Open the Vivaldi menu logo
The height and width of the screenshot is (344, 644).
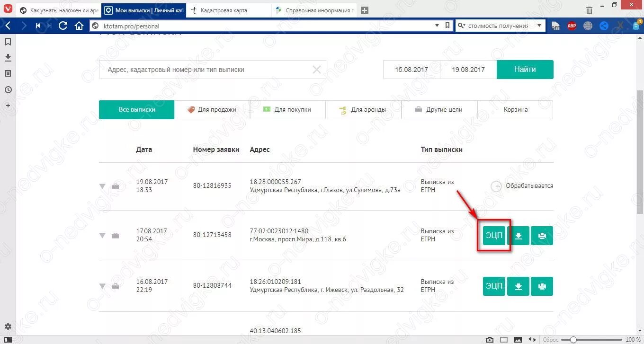tap(8, 9)
